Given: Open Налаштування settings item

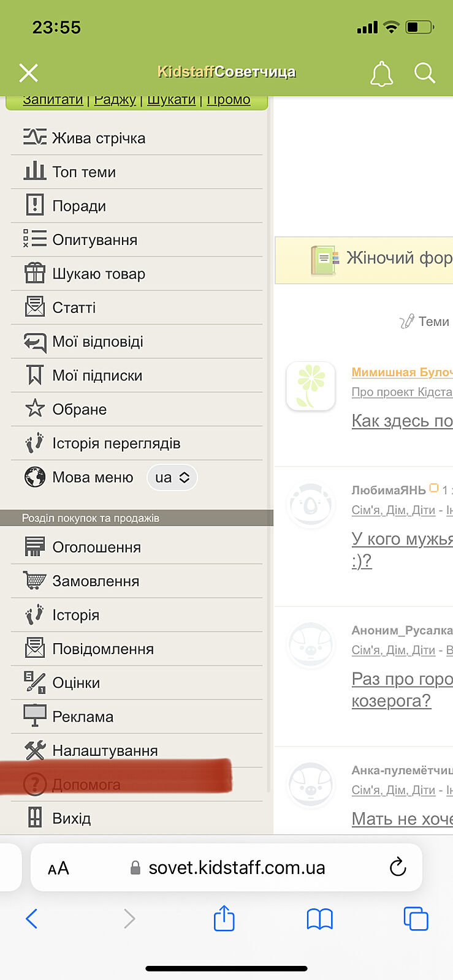Looking at the screenshot, I should (105, 750).
